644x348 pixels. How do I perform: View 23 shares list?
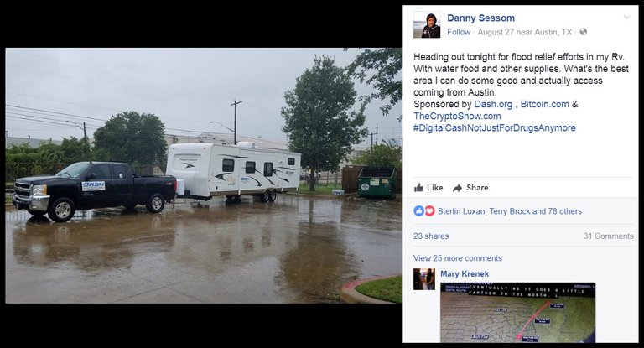(431, 236)
